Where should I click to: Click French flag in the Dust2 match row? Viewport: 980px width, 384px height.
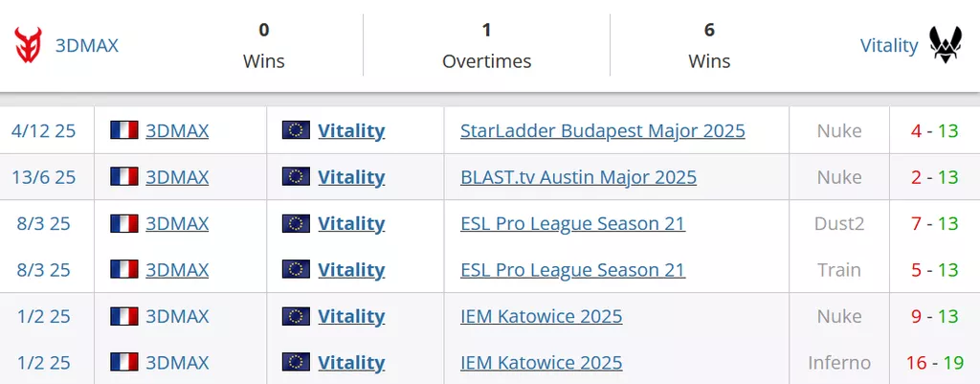124,224
